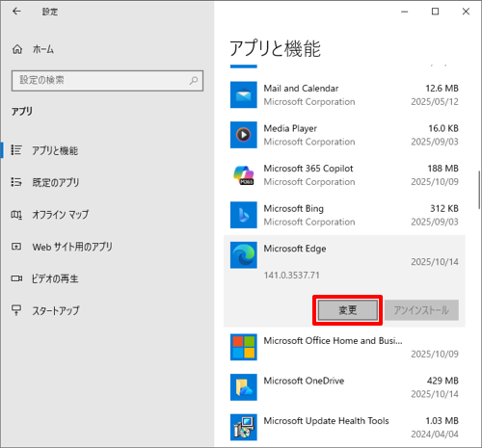This screenshot has height=448, width=482.
Task: Select the Microsoft OneDrive name
Action: (304, 381)
